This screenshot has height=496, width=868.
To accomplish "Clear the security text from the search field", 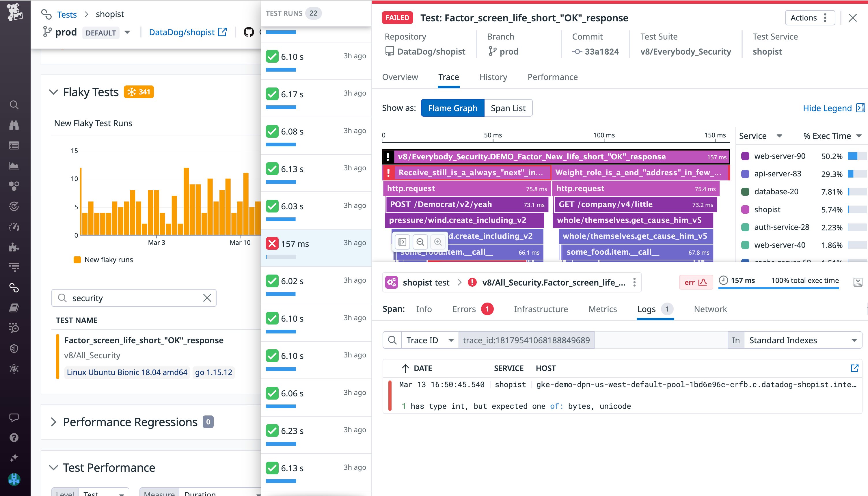I will [x=207, y=298].
